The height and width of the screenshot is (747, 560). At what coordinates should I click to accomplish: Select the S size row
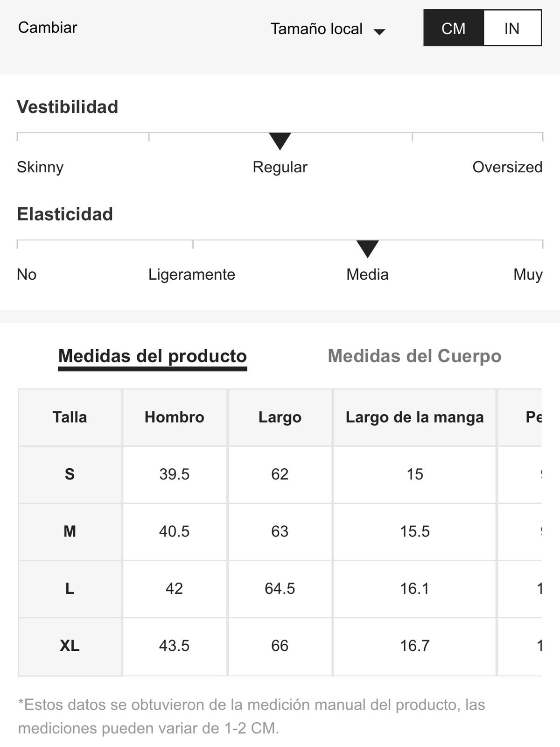pos(280,474)
